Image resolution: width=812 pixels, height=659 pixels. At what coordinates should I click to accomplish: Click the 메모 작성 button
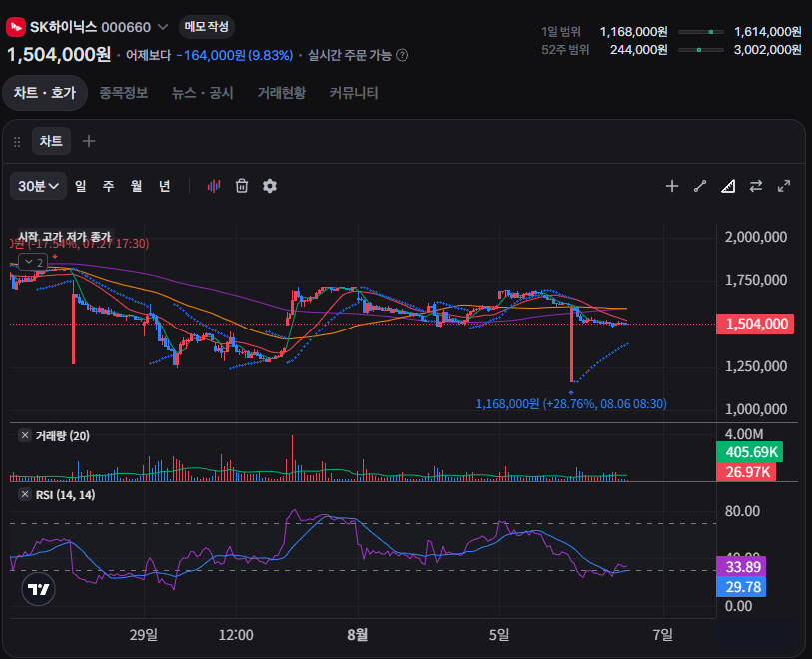[x=207, y=27]
